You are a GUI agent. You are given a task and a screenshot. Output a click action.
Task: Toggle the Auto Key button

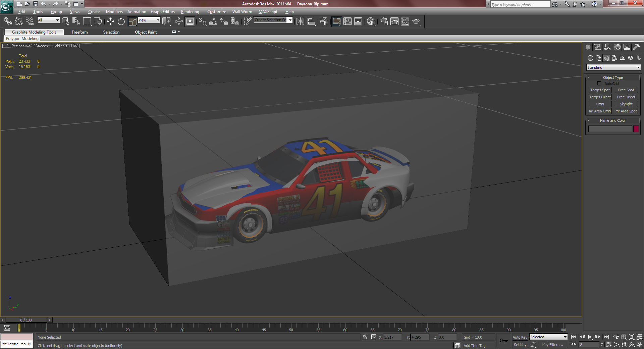520,337
